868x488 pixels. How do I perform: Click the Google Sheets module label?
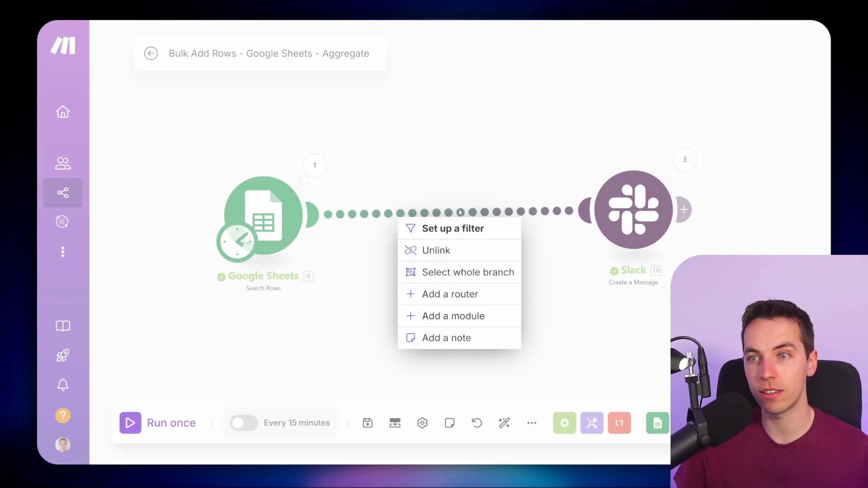[263, 276]
